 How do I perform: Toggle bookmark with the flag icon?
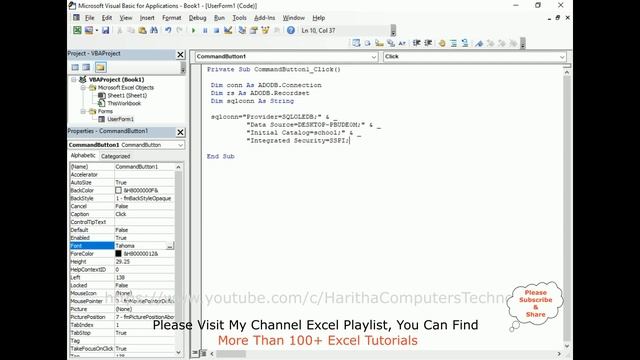pos(479,43)
